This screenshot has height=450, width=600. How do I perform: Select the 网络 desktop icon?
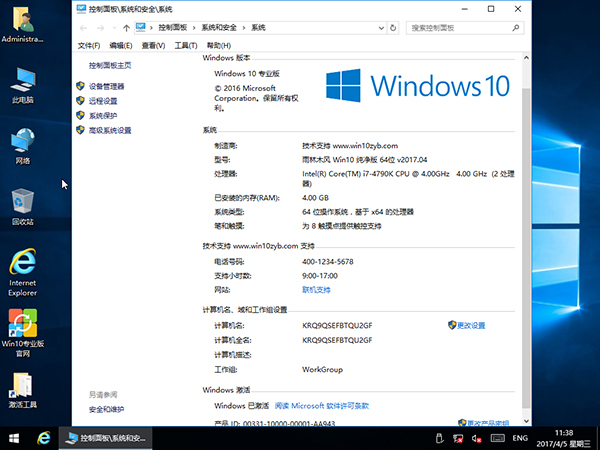(22, 143)
